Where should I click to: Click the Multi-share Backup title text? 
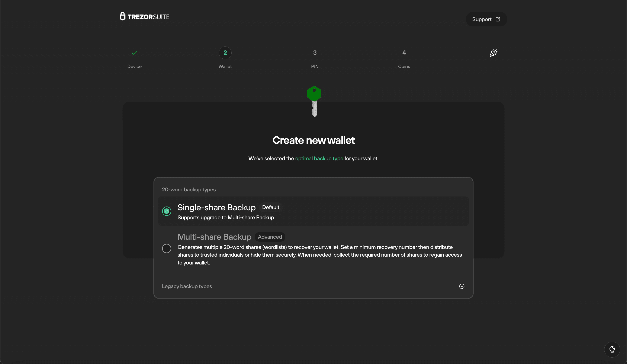point(214,237)
